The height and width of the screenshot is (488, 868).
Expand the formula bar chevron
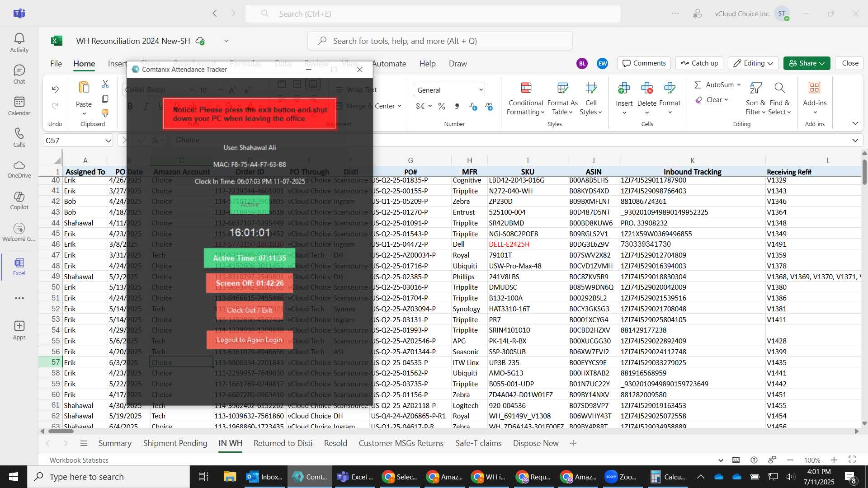855,141
